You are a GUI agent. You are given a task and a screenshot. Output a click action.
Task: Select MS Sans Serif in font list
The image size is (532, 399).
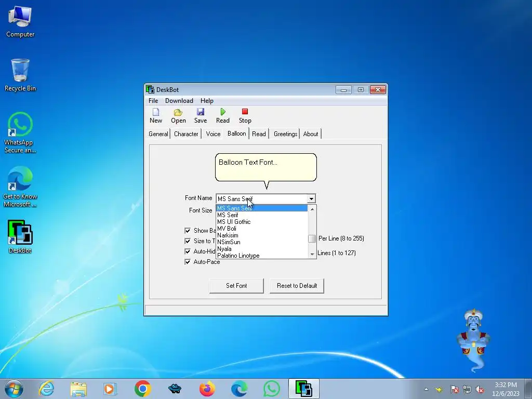[x=262, y=208]
